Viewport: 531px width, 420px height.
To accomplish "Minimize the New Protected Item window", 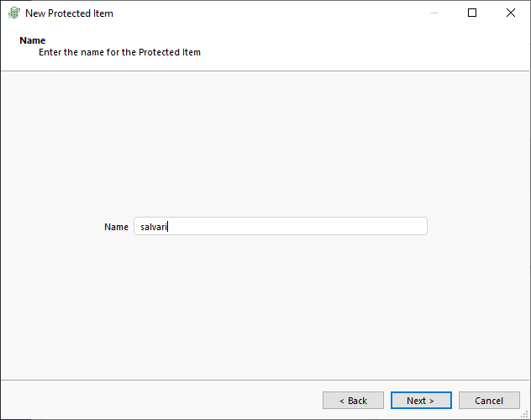I will click(x=434, y=13).
